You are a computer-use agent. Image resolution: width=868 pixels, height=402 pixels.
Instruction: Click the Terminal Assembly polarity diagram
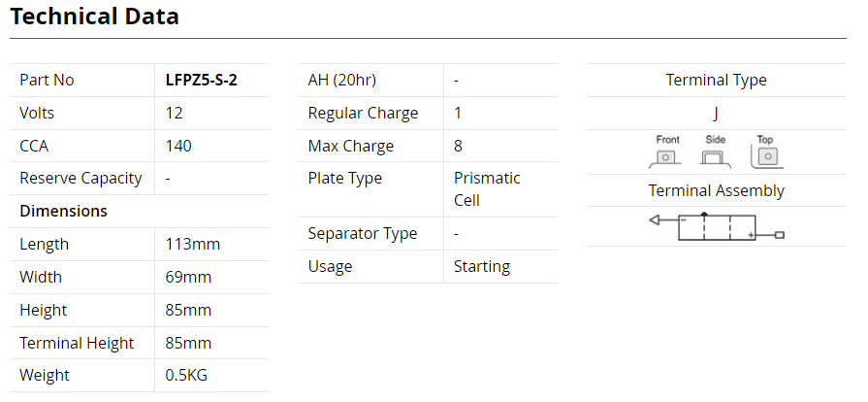click(x=716, y=228)
